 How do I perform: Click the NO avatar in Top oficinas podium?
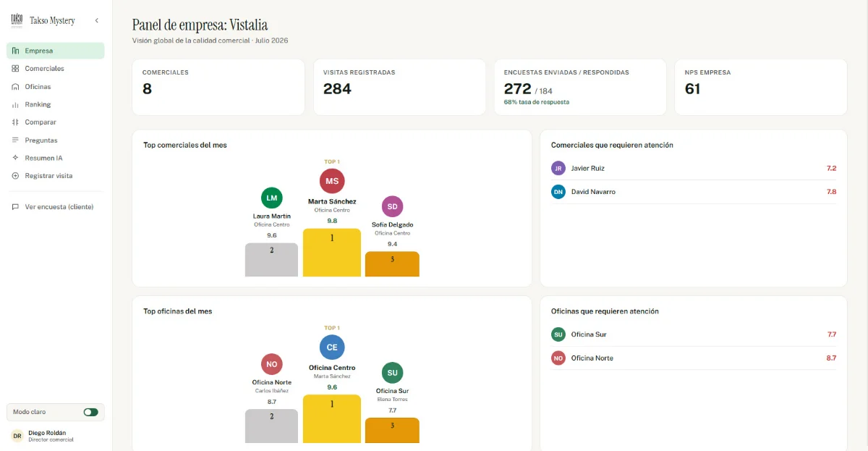[272, 364]
